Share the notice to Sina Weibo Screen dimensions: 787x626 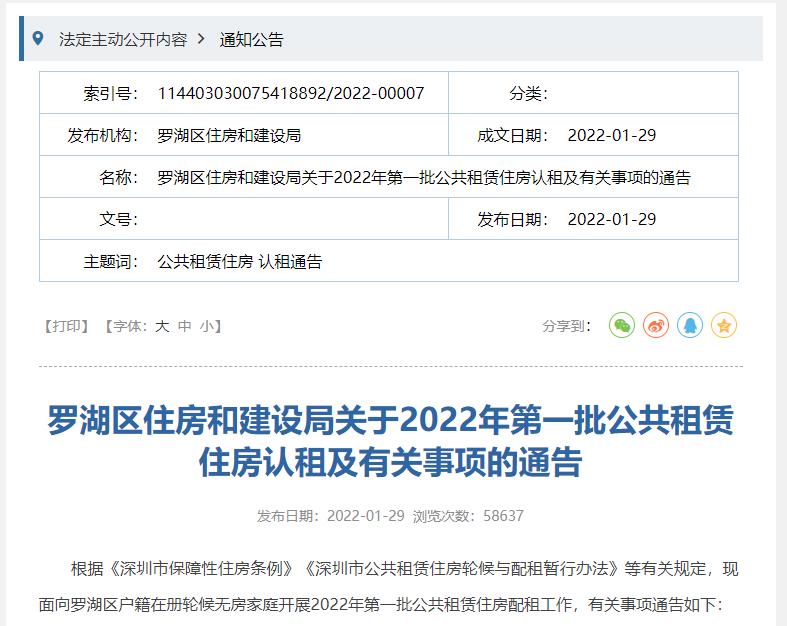coord(656,325)
